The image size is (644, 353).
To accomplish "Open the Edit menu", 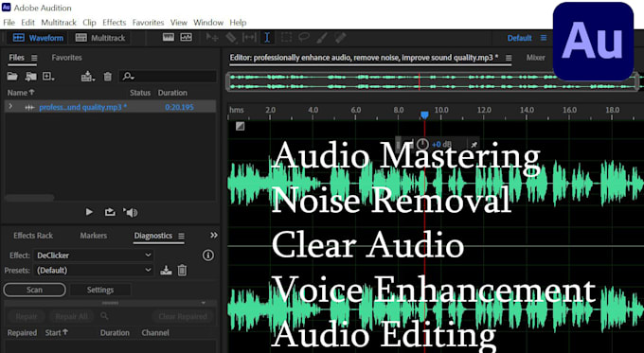I will coord(27,22).
